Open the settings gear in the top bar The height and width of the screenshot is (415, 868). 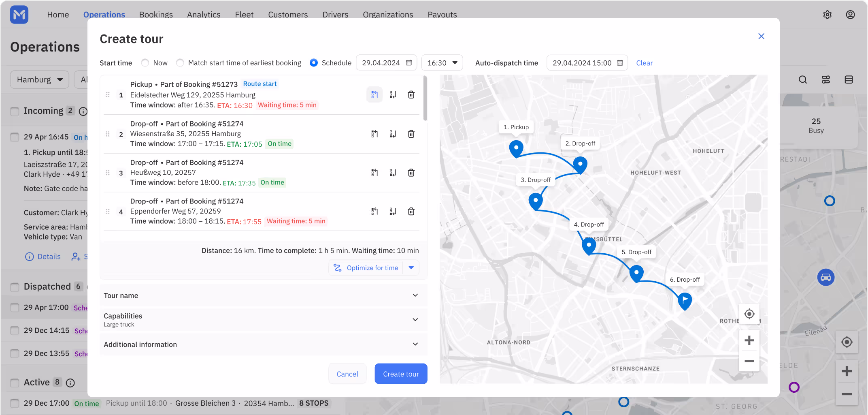(828, 15)
